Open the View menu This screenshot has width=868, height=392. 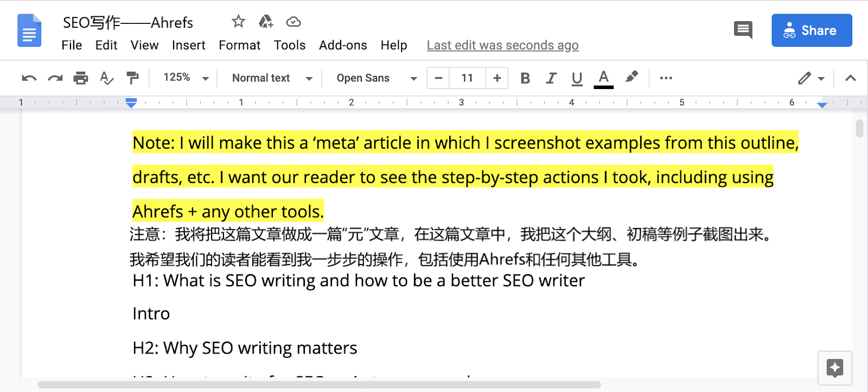(x=144, y=45)
